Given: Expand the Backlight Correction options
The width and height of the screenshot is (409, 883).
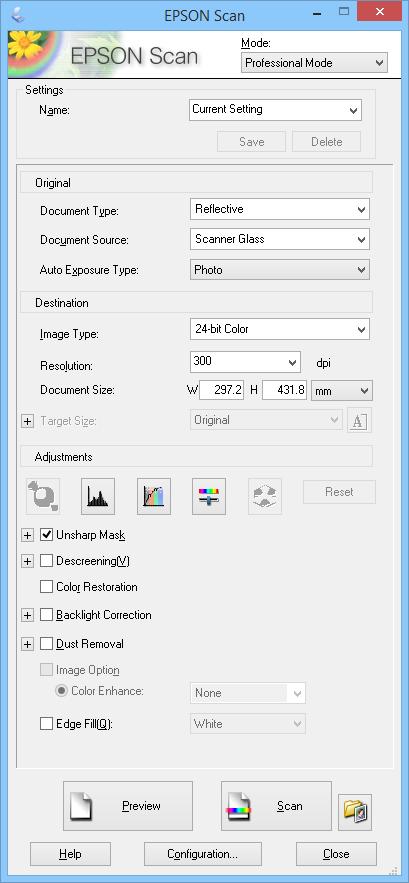Looking at the screenshot, I should pos(27,616).
